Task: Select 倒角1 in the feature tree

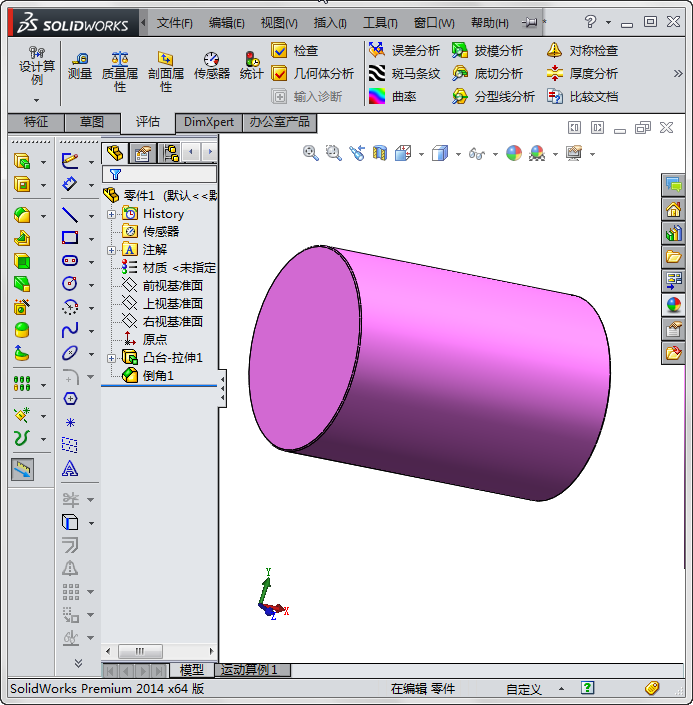Action: 157,376
